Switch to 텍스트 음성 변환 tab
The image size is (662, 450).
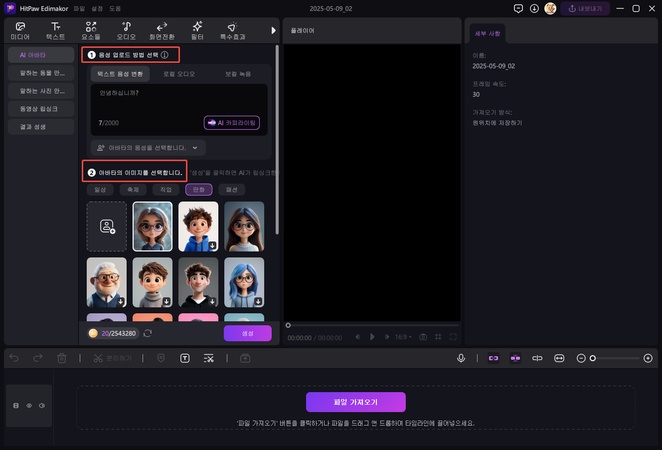coord(120,74)
